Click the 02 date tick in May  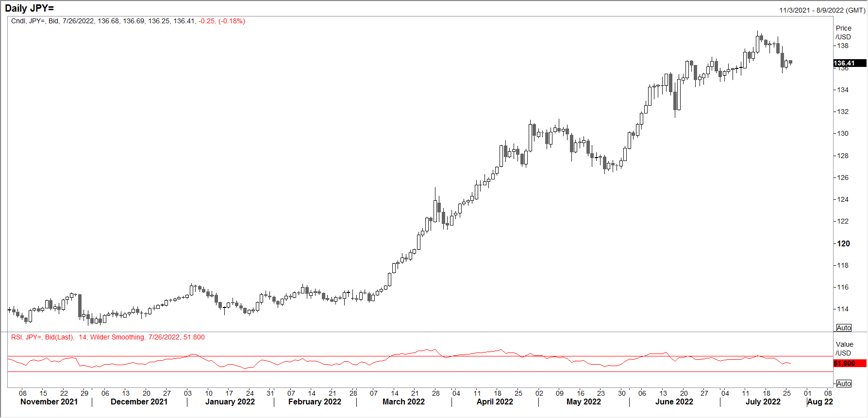[539, 393]
